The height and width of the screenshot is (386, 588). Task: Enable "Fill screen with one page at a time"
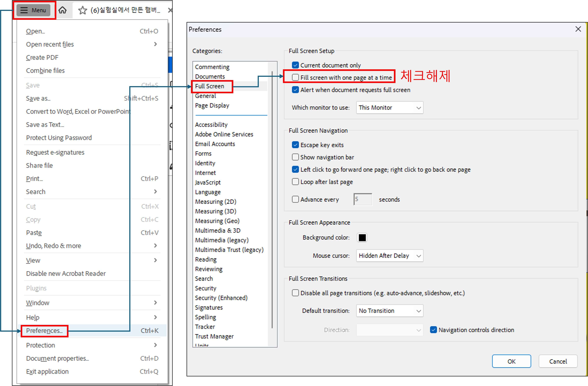click(x=295, y=78)
